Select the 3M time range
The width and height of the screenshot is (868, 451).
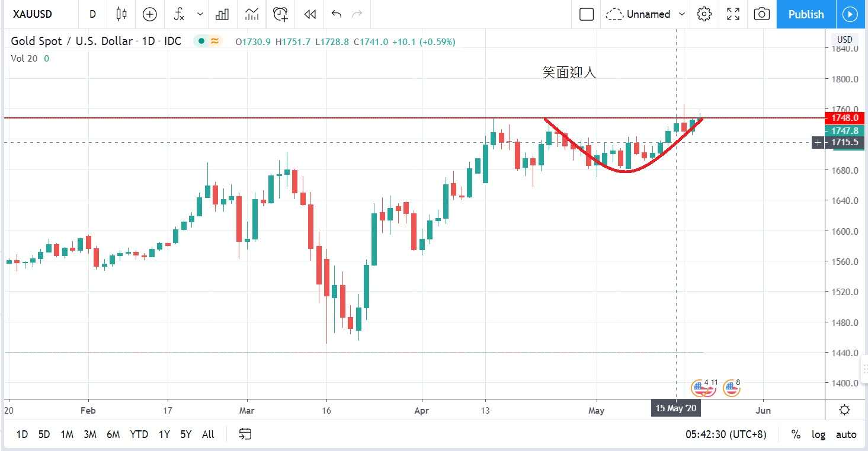pos(89,434)
